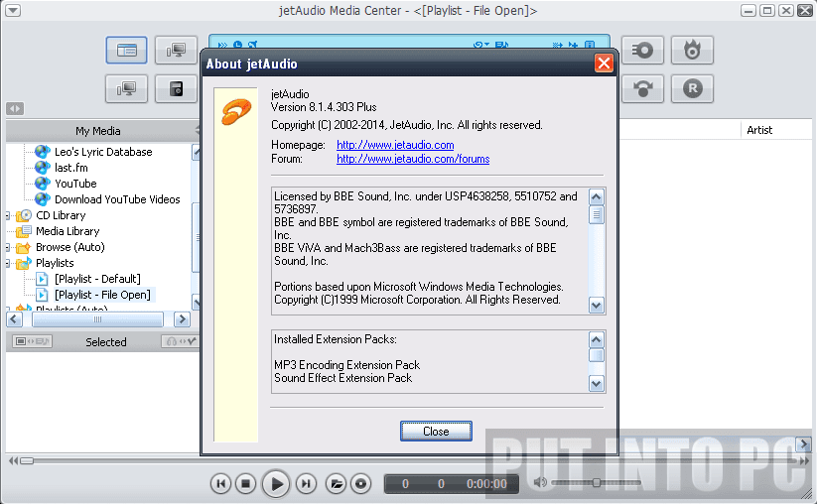Expand the Browse (Auto) node
The image size is (817, 504).
coord(8,247)
